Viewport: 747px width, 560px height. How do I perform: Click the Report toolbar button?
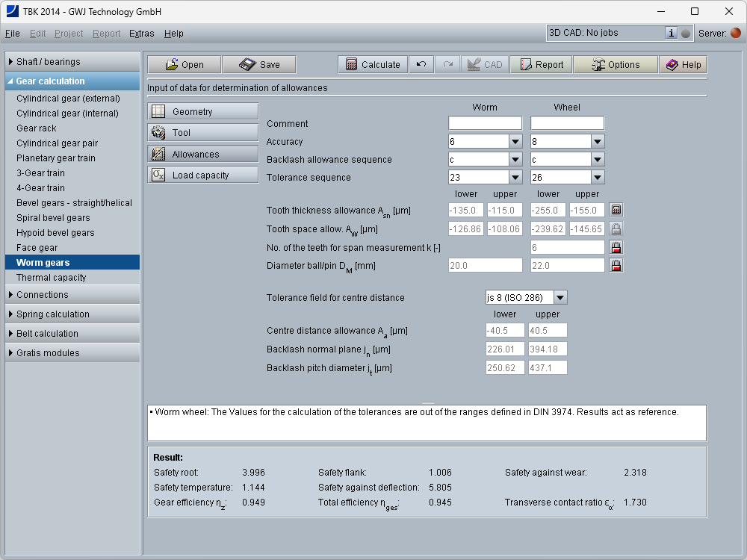[x=541, y=65]
